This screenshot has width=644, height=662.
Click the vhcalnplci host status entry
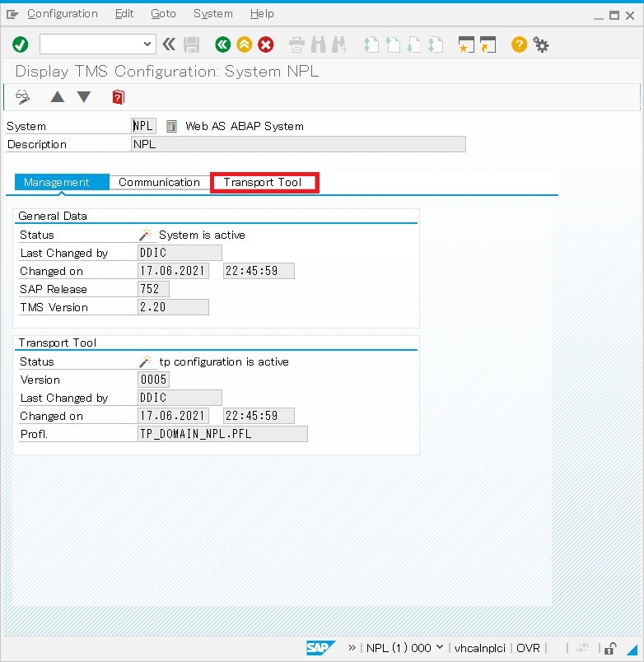(480, 648)
